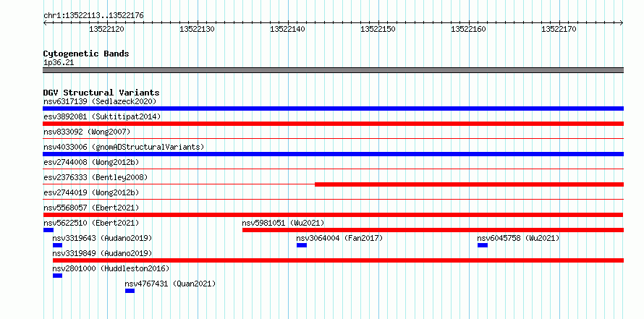Open esv2744019 (Wong2012b) variant label
Viewport: 644px width, 319px height.
click(91, 192)
